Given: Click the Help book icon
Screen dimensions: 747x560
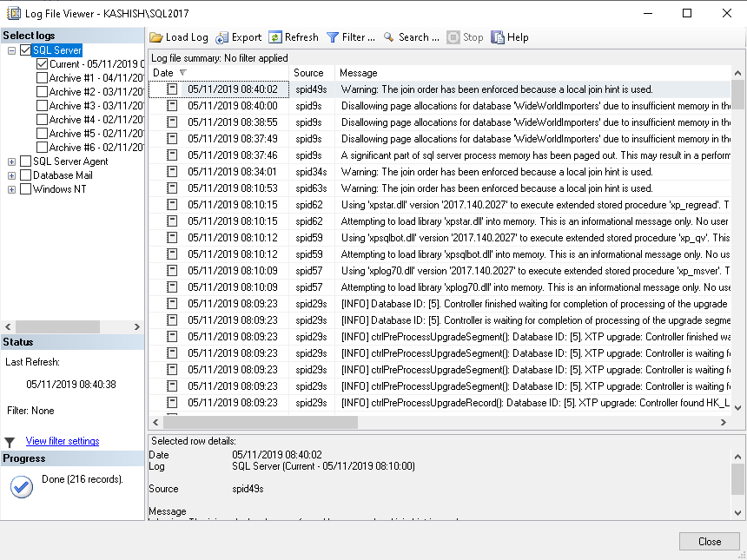Looking at the screenshot, I should [x=498, y=37].
